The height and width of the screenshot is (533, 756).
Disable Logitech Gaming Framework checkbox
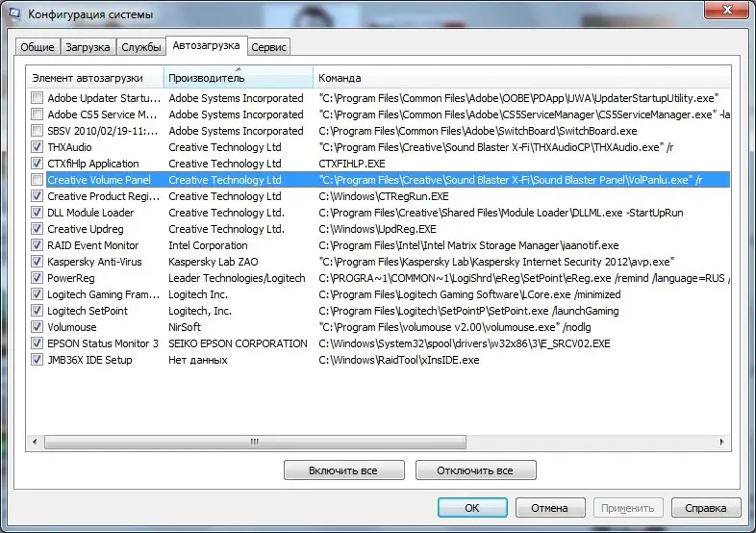38,294
